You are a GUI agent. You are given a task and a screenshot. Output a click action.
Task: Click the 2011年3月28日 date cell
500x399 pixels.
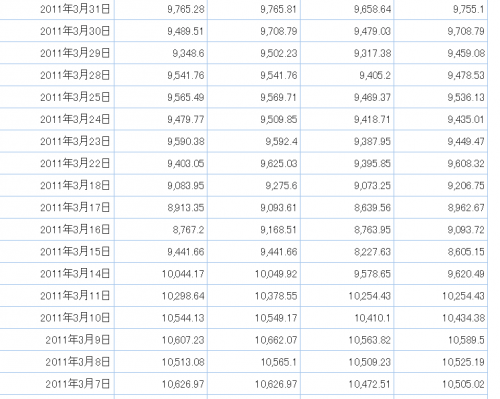(57, 75)
